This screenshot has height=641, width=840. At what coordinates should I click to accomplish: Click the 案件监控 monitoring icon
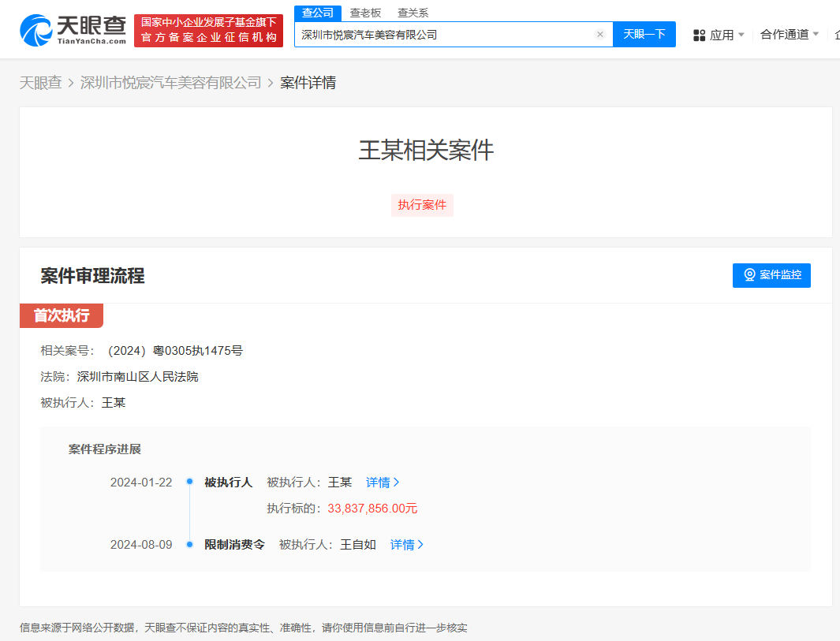pos(749,275)
